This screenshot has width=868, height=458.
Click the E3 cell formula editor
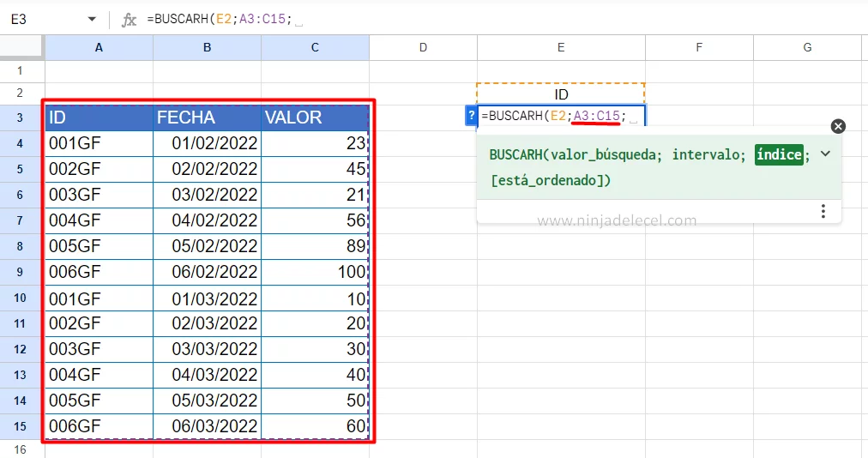tap(561, 116)
